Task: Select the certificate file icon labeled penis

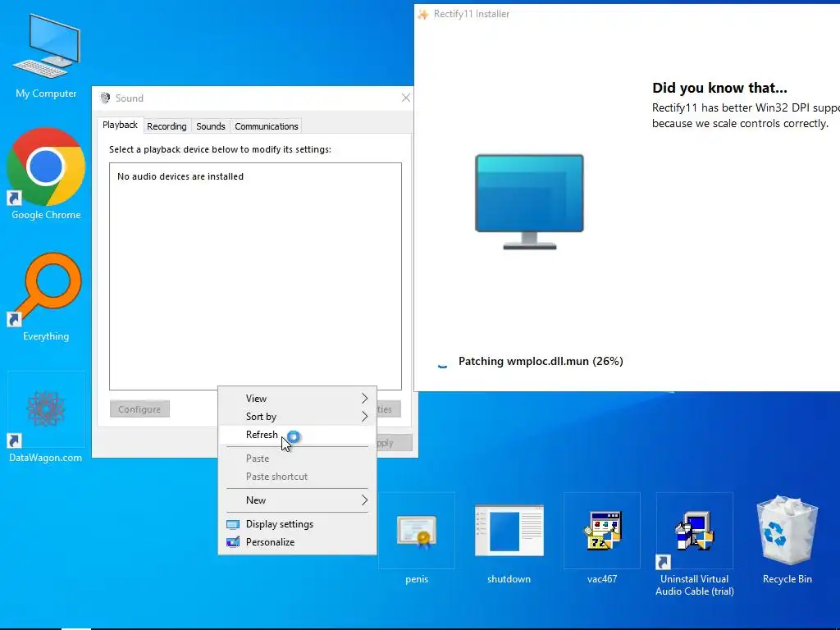Action: point(417,532)
